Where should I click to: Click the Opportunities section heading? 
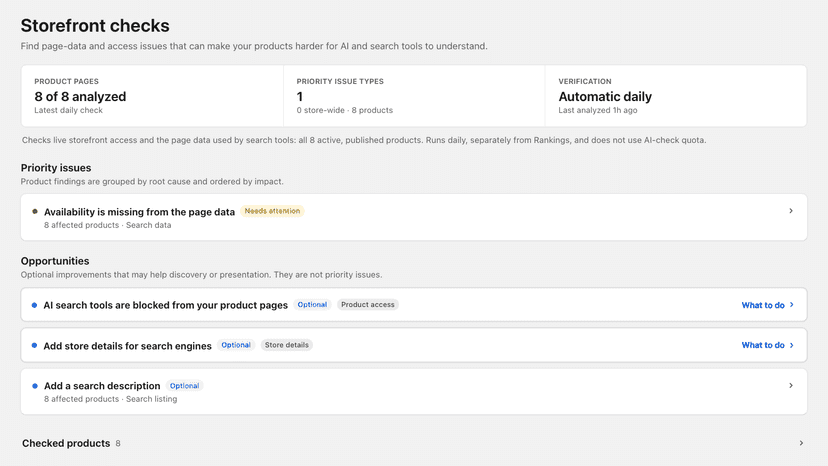55,261
